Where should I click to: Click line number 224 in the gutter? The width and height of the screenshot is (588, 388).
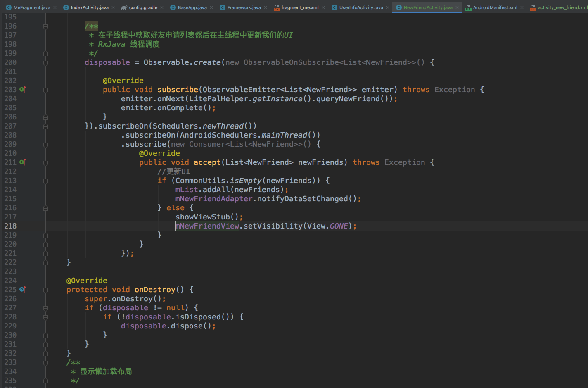[x=10, y=281]
